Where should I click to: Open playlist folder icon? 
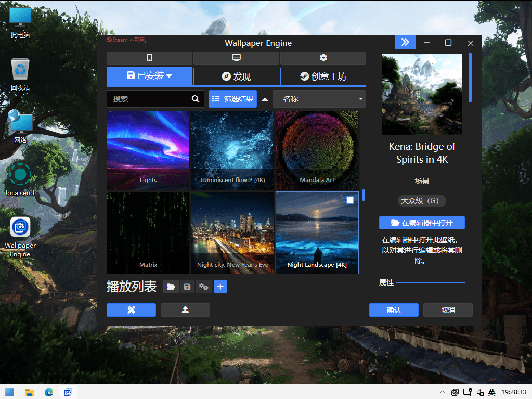(x=170, y=287)
